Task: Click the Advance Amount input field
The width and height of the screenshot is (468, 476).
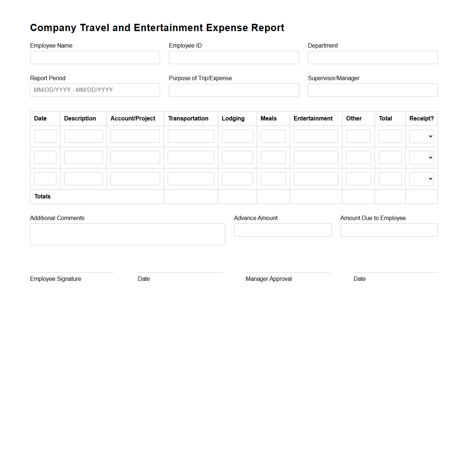Action: click(283, 230)
